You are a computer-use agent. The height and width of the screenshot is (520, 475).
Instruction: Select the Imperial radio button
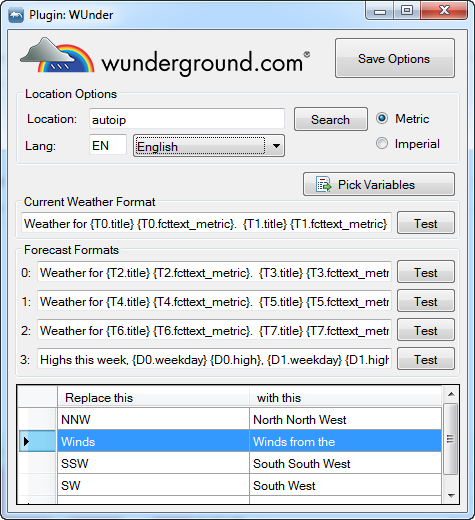[x=382, y=144]
